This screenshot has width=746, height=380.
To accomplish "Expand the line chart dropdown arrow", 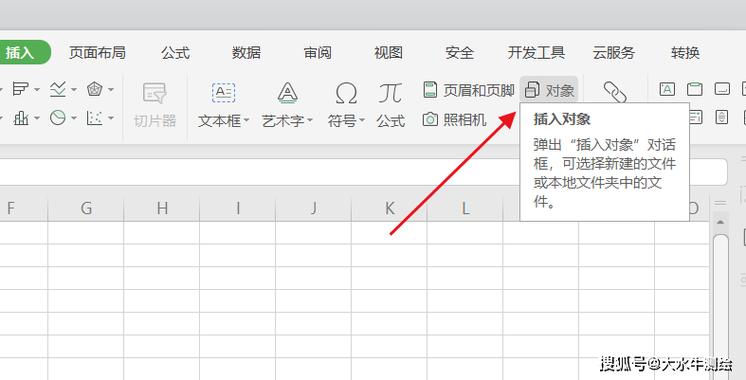I will (74, 89).
